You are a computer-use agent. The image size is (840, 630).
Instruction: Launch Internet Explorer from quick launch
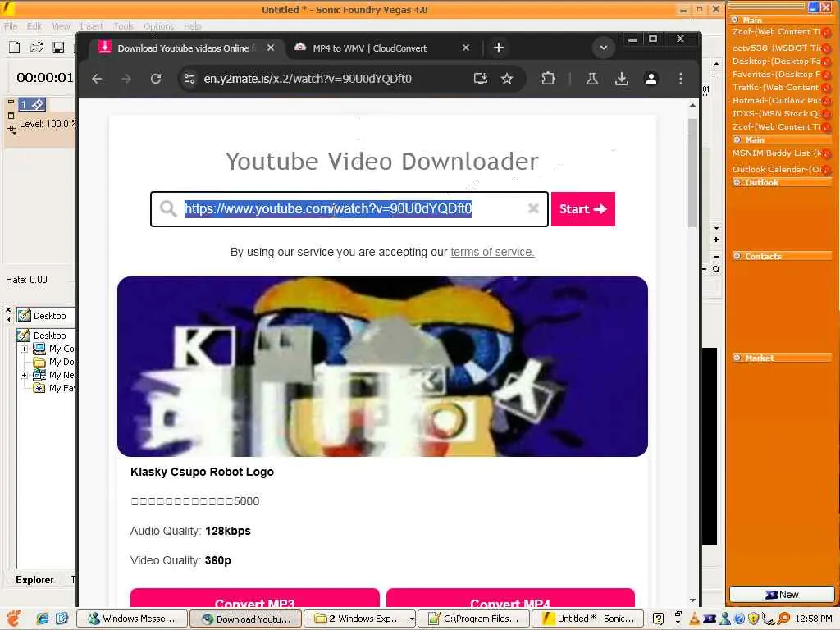[43, 619]
